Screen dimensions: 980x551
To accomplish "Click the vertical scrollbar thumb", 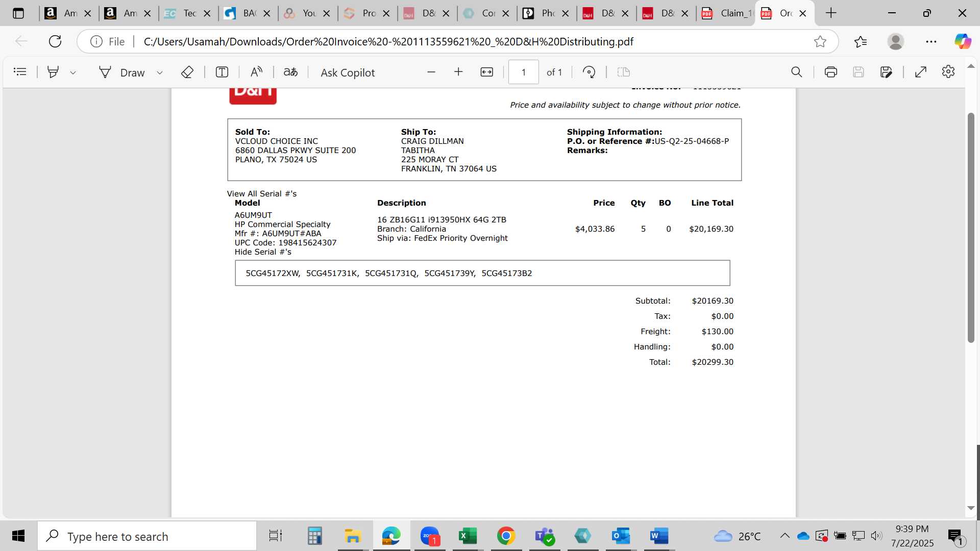I will tap(971, 227).
